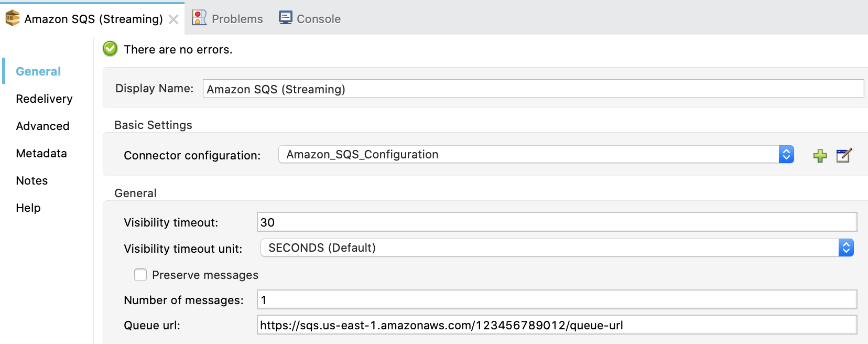Open the Advanced section
The image size is (868, 344).
click(42, 126)
